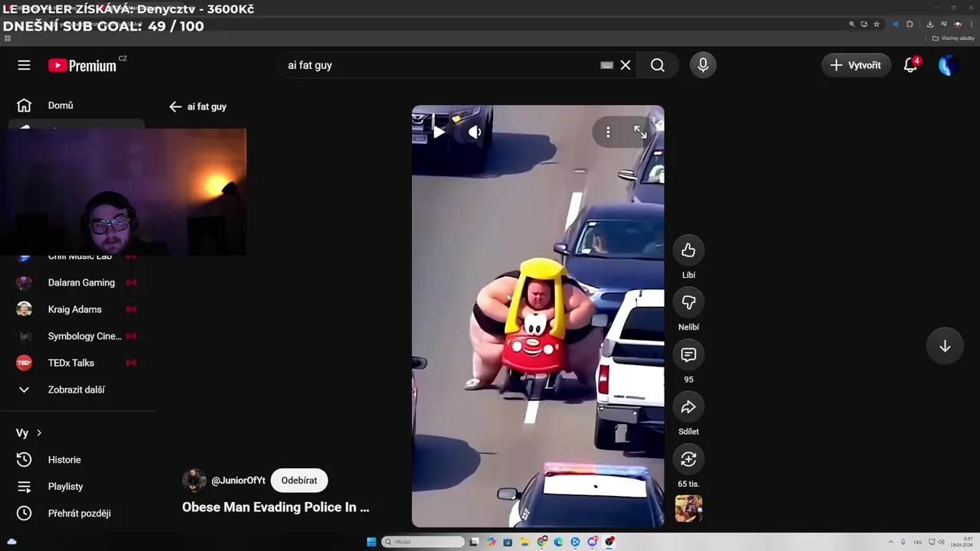Open File Explorer from the taskbar
This screenshot has width=980, height=551.
click(525, 542)
